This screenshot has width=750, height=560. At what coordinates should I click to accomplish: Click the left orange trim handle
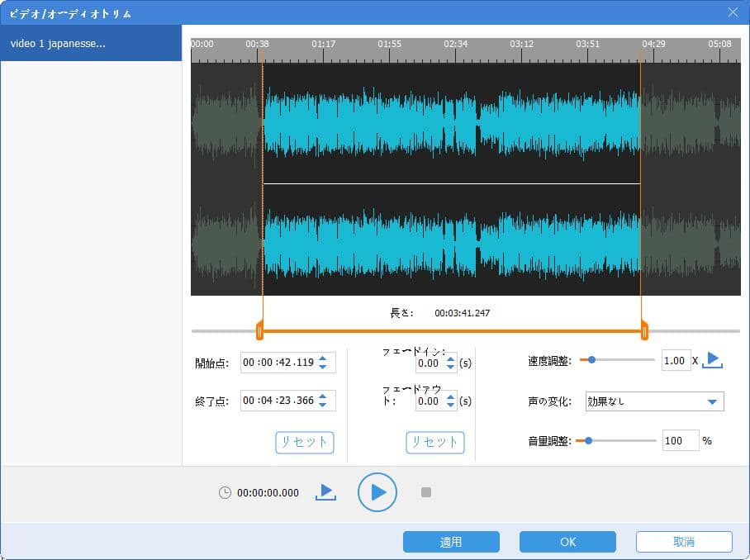(x=259, y=331)
